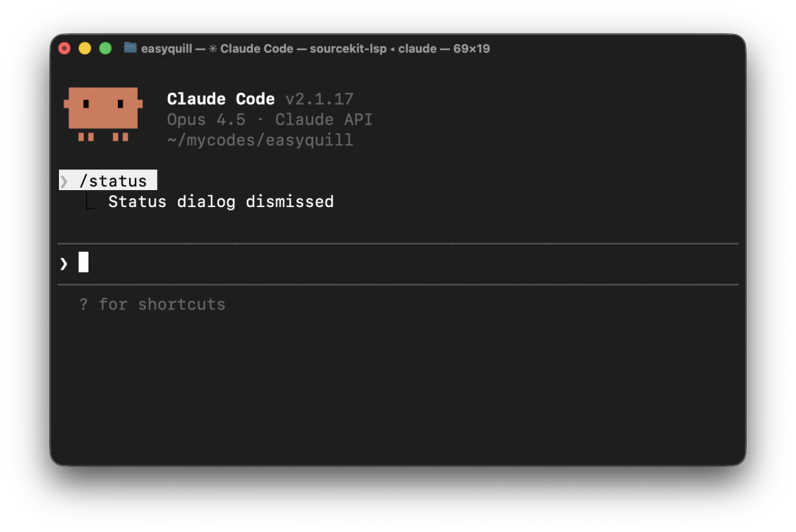Click the block cursor in prompt

84,262
